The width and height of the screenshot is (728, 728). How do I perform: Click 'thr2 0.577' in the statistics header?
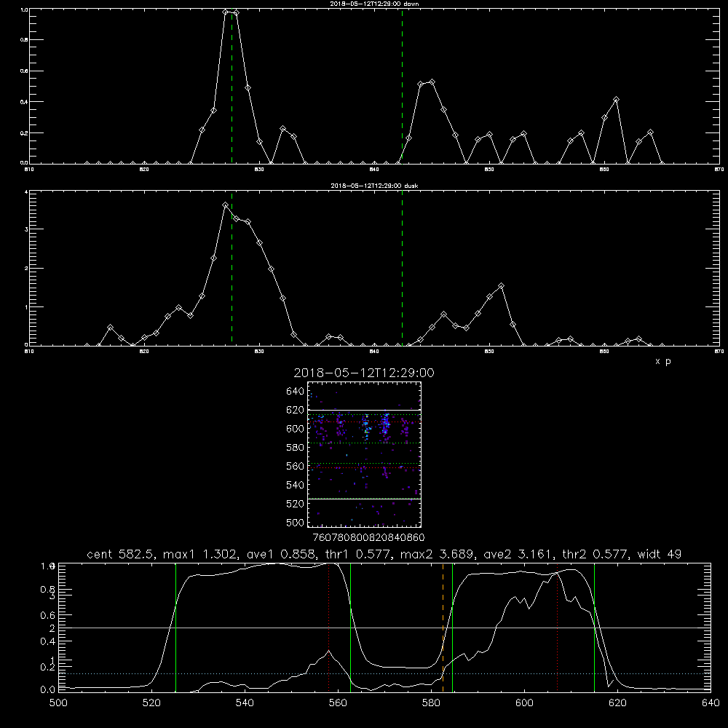(x=596, y=554)
